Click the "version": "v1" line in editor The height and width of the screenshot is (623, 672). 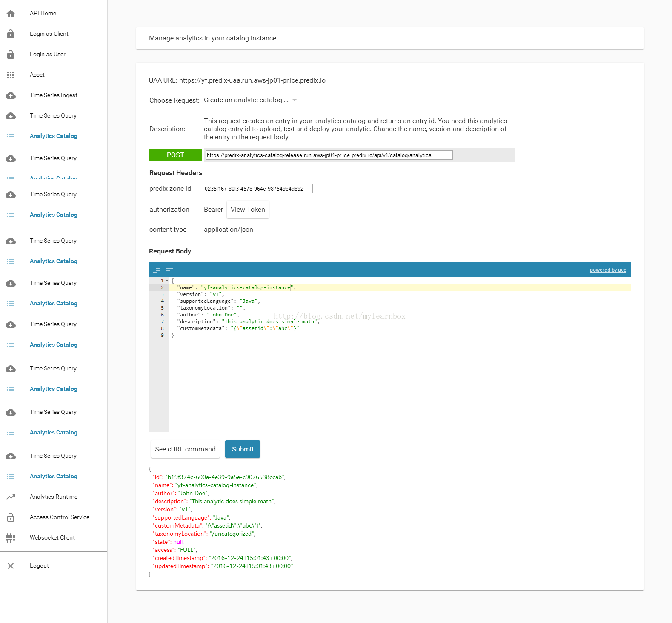click(200, 294)
